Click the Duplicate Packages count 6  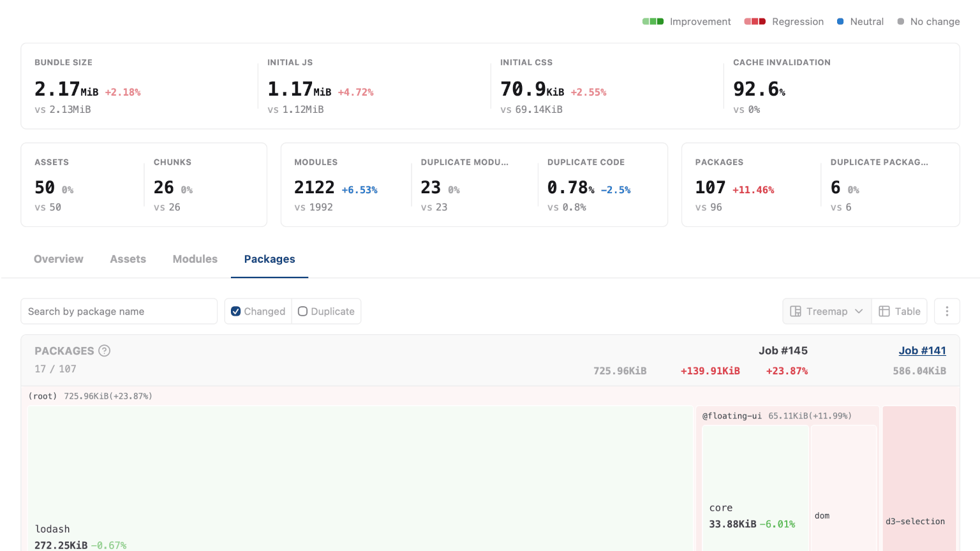click(835, 187)
